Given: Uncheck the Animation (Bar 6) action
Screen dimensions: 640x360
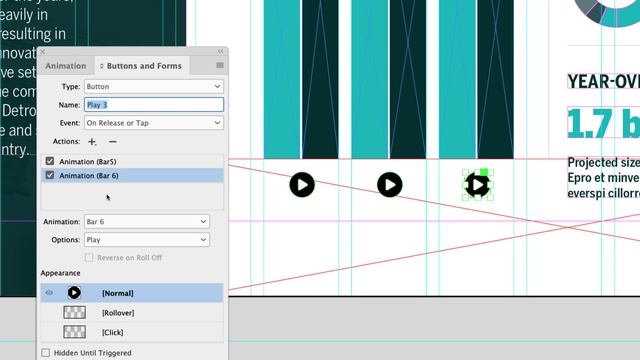Looking at the screenshot, I should click(50, 175).
